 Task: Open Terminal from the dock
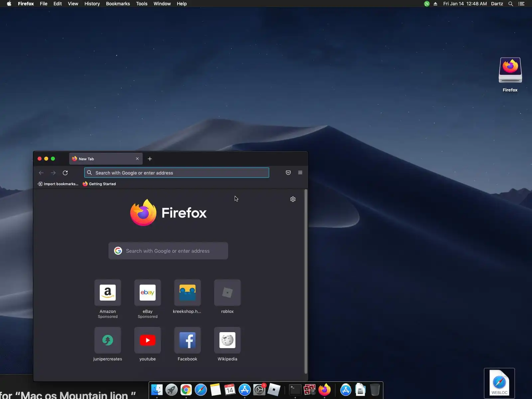[295, 390]
